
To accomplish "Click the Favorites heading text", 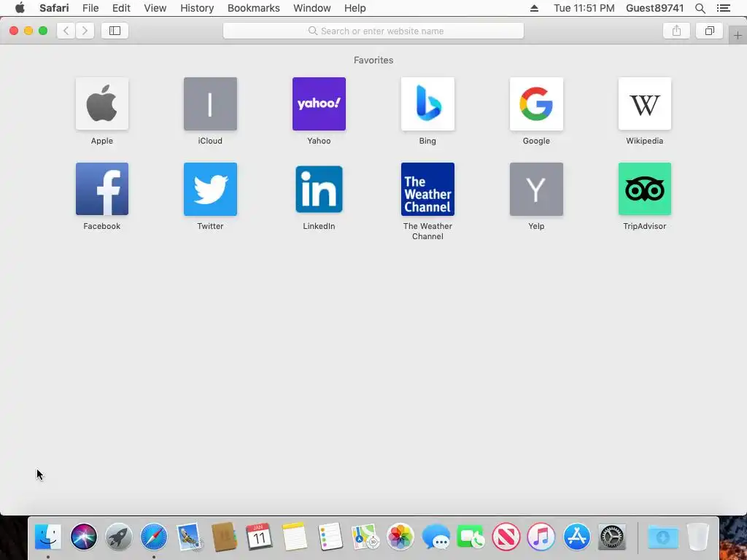I will pos(373,60).
